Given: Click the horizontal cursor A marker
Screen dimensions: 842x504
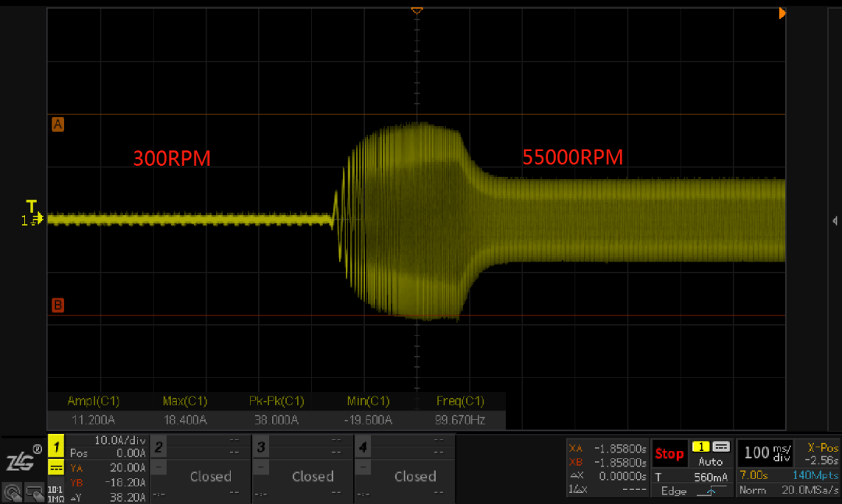Looking at the screenshot, I should [58, 125].
